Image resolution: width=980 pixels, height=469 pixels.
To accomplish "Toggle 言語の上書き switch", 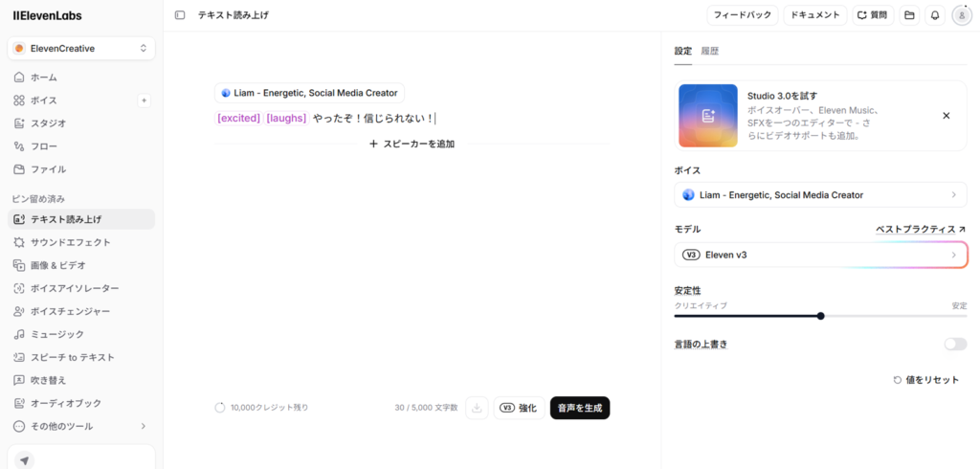I will tap(955, 344).
